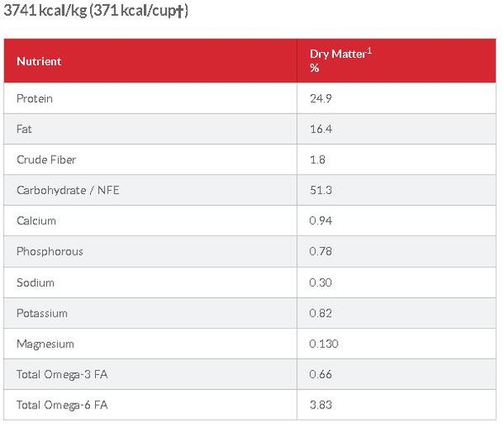Click the Total Omega-6 FA value 3.83

321,405
